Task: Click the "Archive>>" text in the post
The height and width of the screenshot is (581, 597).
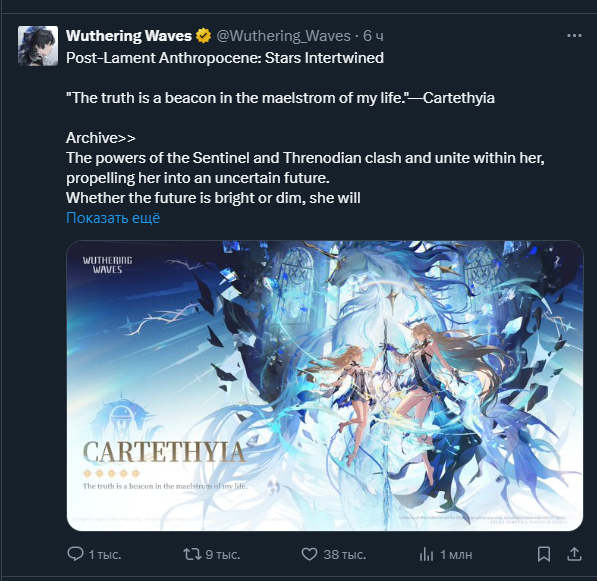Action: (101, 138)
